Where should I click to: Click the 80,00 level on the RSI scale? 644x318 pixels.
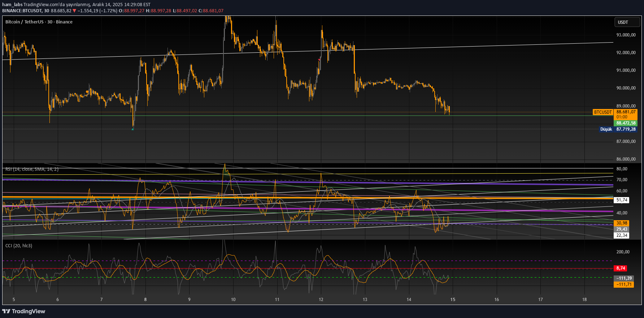point(622,169)
